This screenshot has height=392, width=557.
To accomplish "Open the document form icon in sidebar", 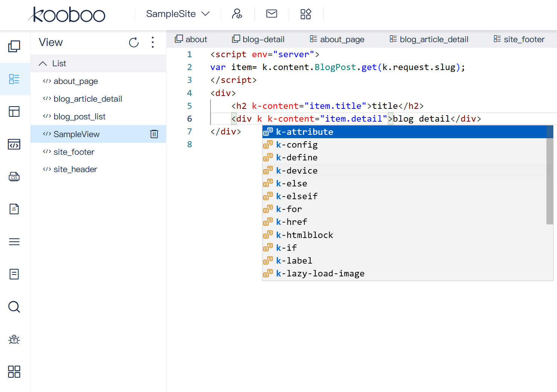I will click(14, 274).
